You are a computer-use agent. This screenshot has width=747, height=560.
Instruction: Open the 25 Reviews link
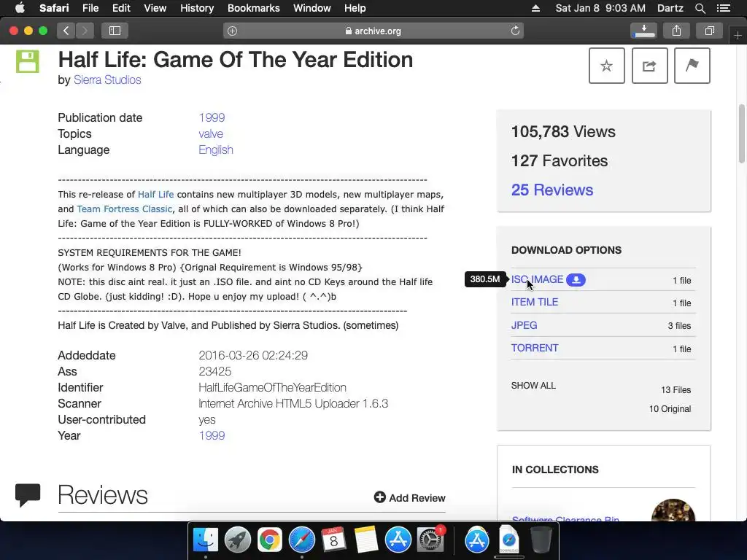(x=552, y=190)
